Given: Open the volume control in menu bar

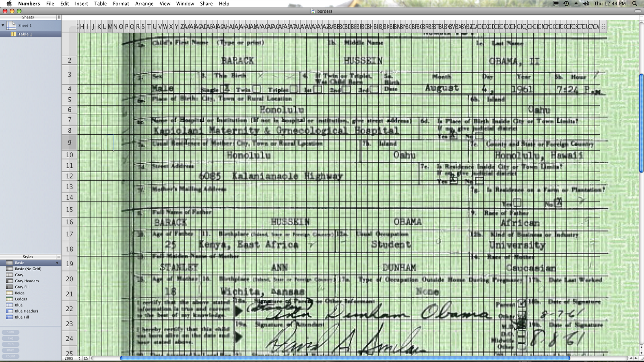Looking at the screenshot, I should coord(586,4).
